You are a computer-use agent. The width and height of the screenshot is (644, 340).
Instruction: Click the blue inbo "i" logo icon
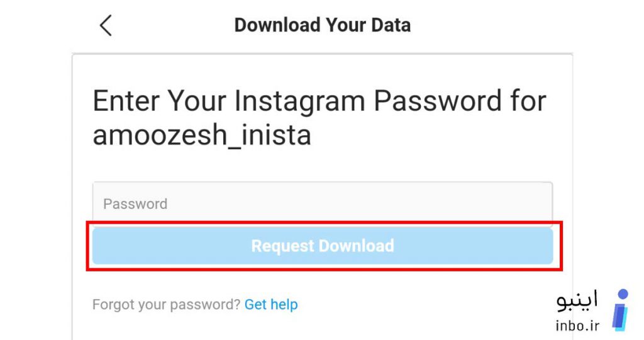620,310
